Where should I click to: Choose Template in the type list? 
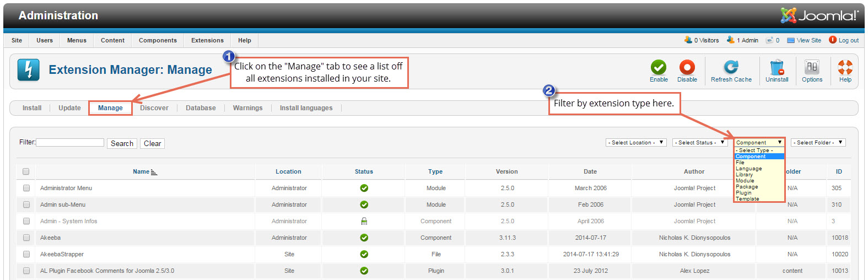[x=759, y=199]
